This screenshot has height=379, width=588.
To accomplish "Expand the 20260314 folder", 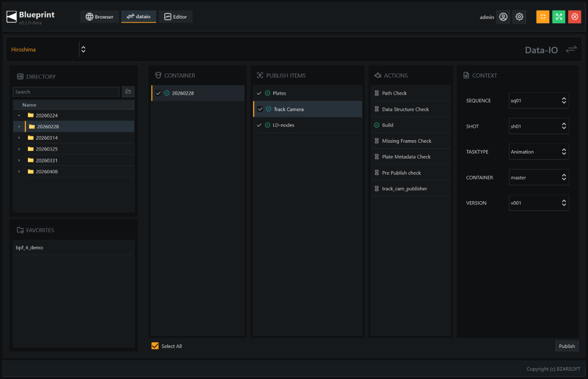I will coord(19,138).
